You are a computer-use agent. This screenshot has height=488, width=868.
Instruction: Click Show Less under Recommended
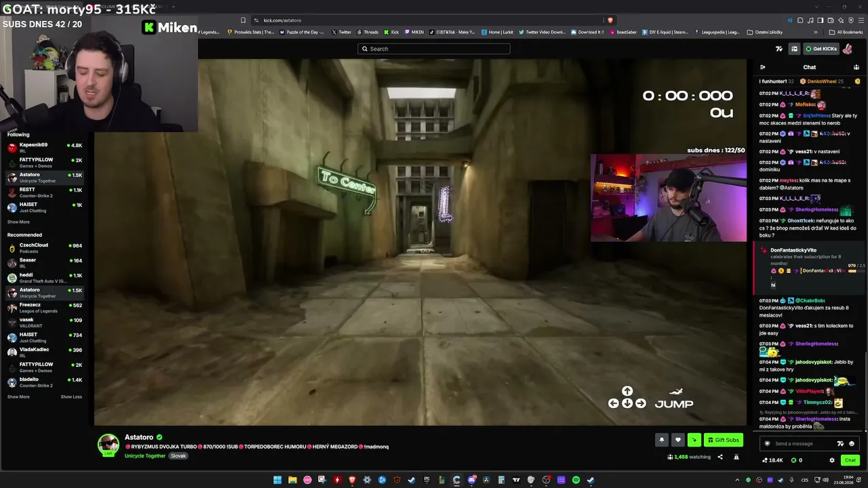point(71,396)
